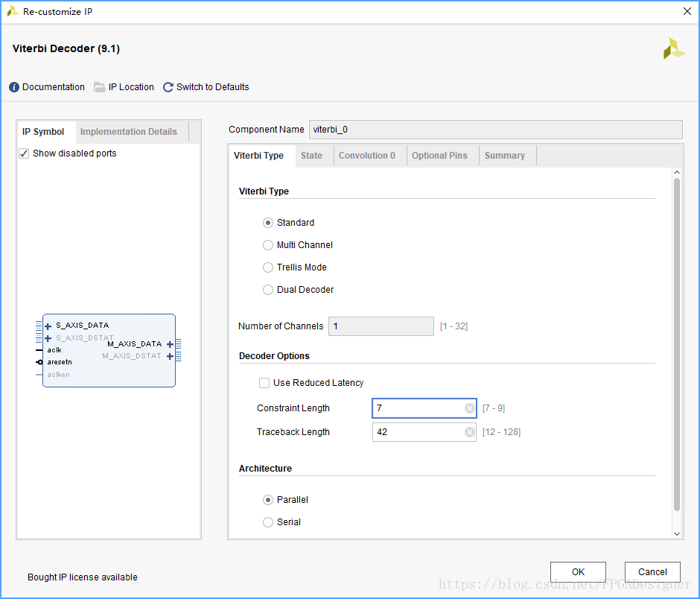Click the IP Location folder icon
The width and height of the screenshot is (700, 599).
[100, 87]
